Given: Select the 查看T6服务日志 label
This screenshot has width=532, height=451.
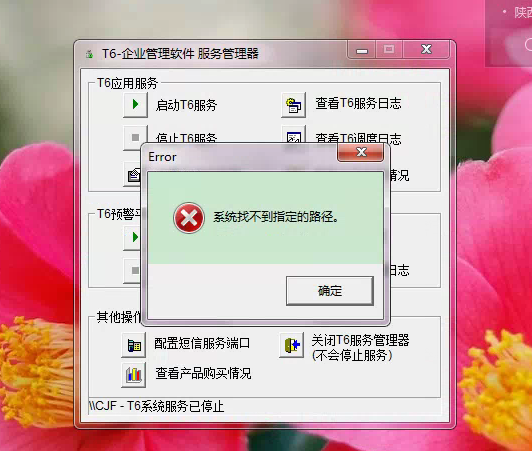Looking at the screenshot, I should click(358, 104).
